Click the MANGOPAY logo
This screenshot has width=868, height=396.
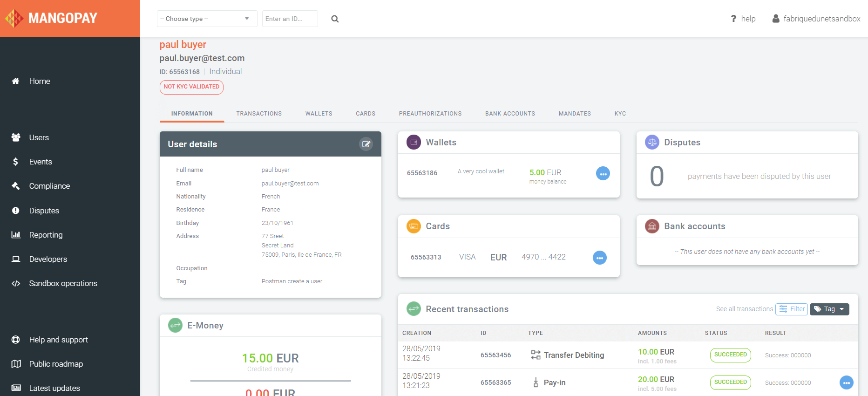(52, 18)
